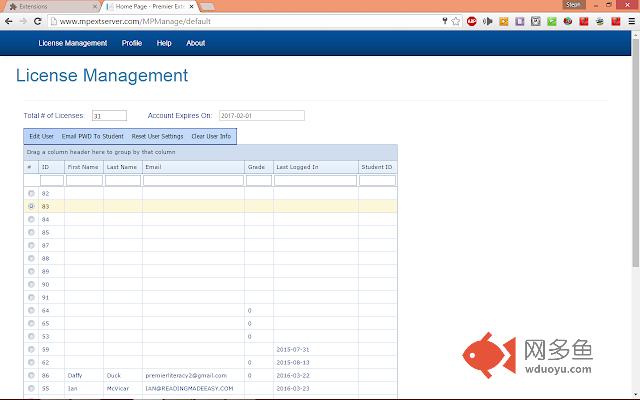Click the orange play-arrow extension icon
The image size is (640, 400).
(504, 21)
